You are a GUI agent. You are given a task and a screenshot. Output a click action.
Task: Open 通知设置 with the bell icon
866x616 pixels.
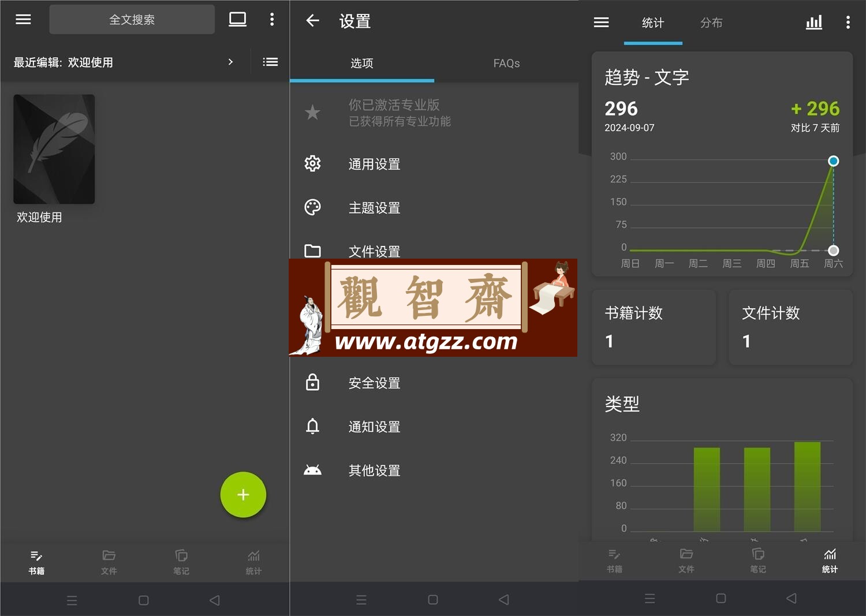434,427
